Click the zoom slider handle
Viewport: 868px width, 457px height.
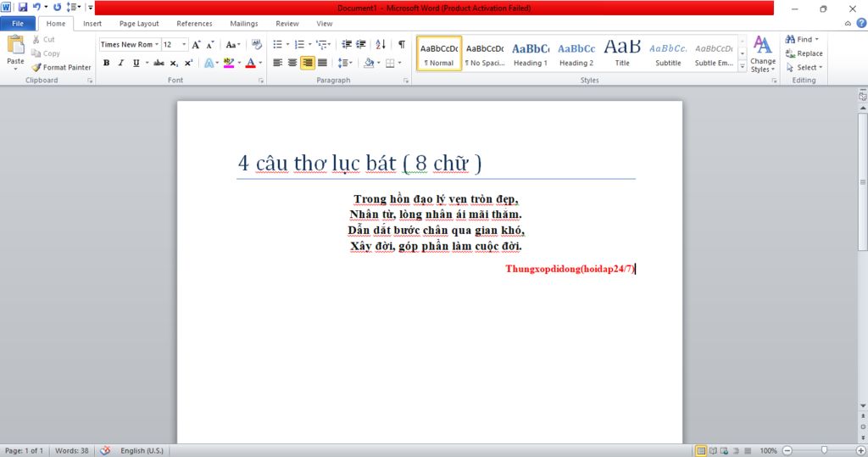coord(824,450)
